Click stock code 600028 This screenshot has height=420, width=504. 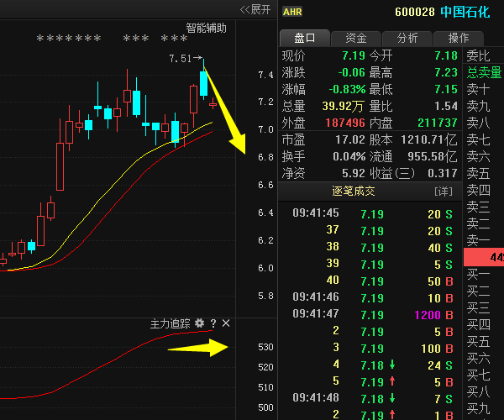click(x=415, y=13)
